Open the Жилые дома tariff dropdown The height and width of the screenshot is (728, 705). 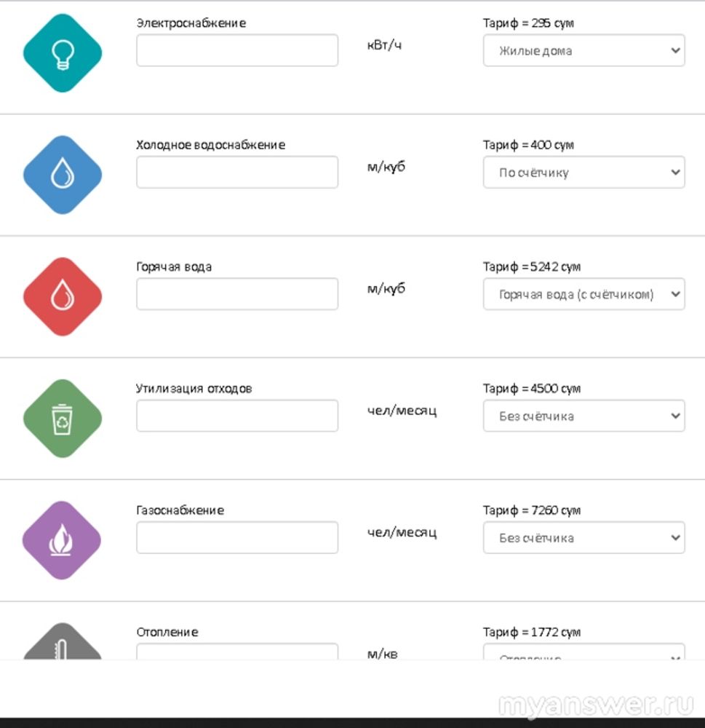point(583,51)
